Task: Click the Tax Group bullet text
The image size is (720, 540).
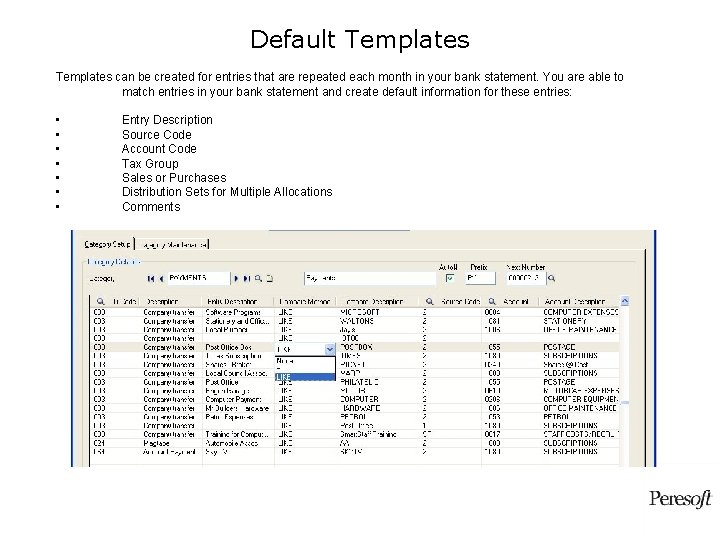Action: (x=150, y=164)
